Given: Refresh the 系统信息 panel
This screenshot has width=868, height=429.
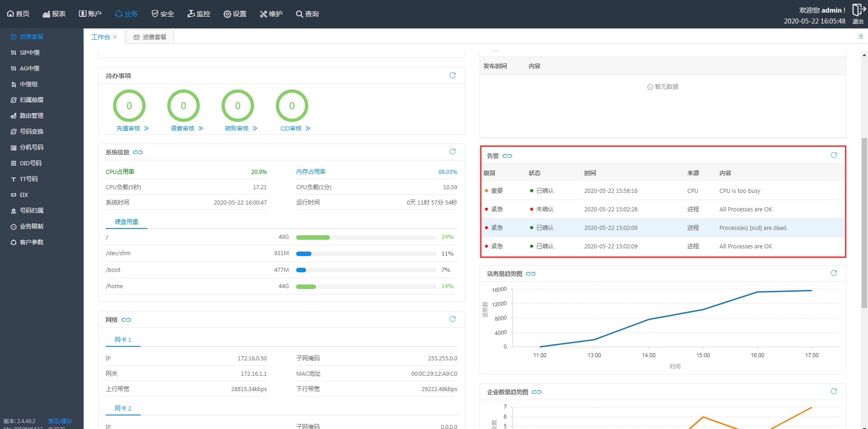Looking at the screenshot, I should click(x=452, y=152).
